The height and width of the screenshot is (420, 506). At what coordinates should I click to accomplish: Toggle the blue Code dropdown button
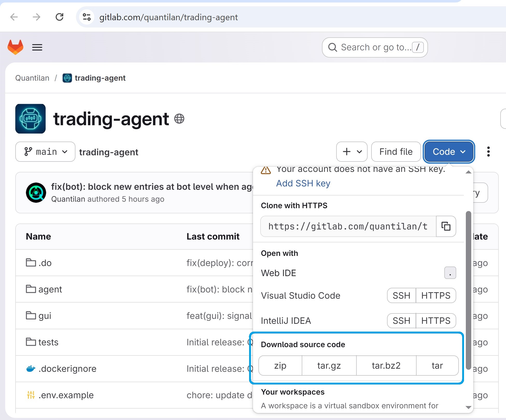[x=449, y=152]
